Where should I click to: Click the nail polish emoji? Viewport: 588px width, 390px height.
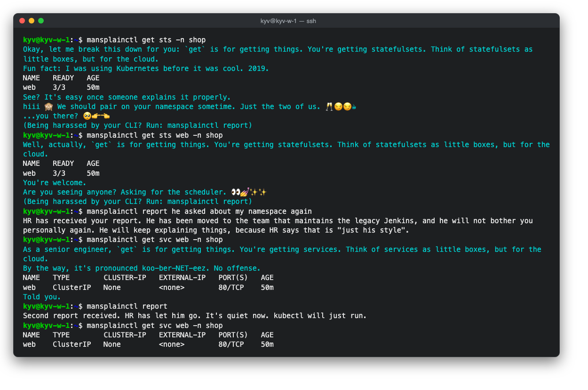[244, 192]
